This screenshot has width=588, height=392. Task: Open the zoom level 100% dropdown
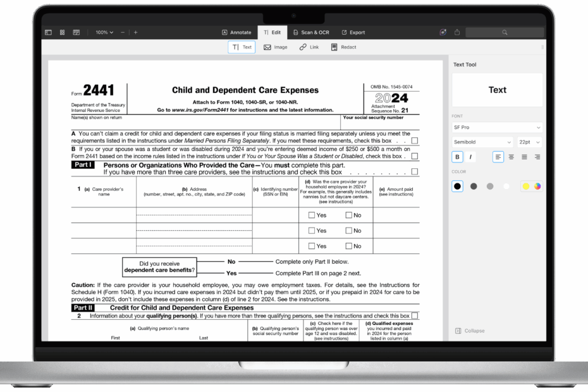[x=103, y=32]
